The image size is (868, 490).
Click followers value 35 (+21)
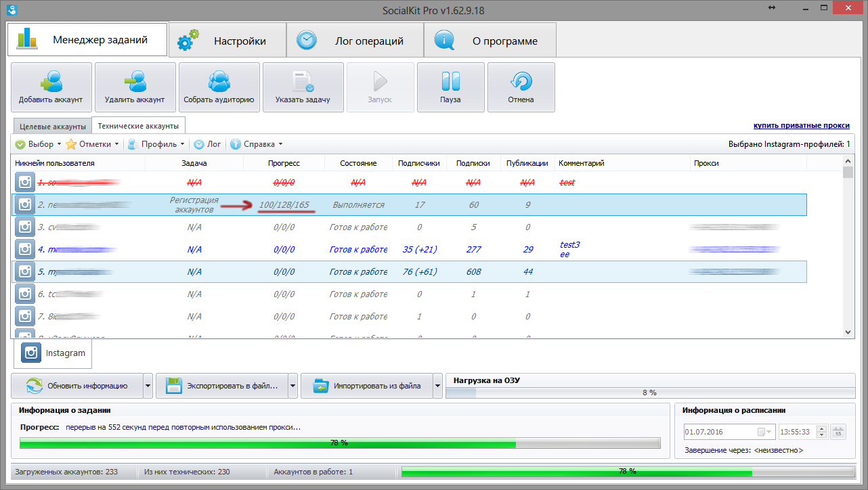[x=419, y=249]
